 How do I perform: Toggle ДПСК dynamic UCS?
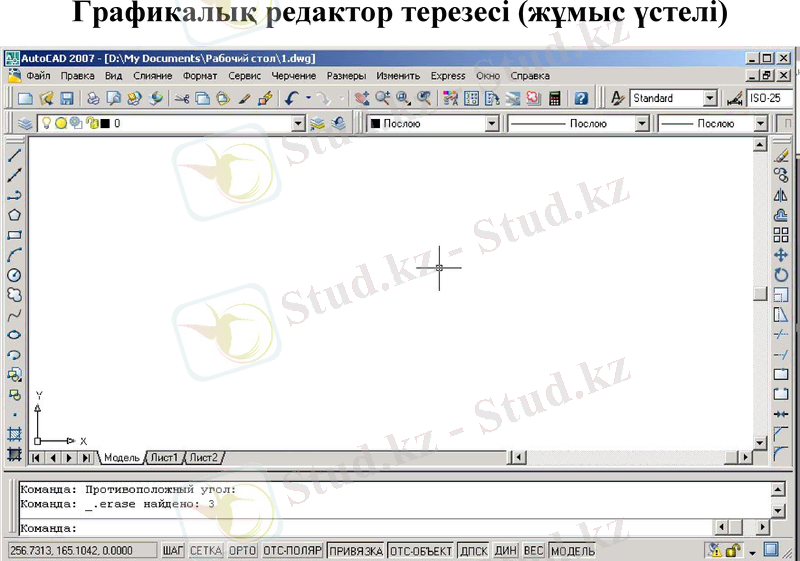tap(473, 551)
